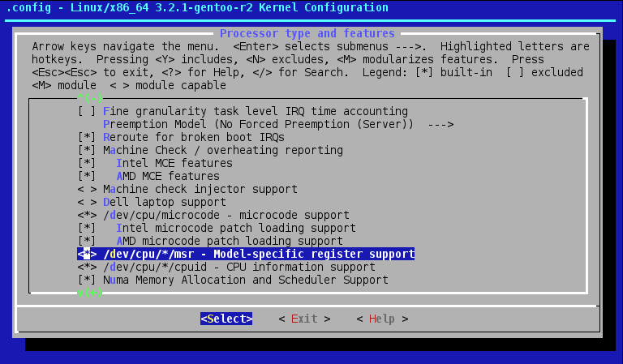Image resolution: width=623 pixels, height=364 pixels.
Task: Toggle Intel microcode patch loading support
Action: tap(217, 228)
